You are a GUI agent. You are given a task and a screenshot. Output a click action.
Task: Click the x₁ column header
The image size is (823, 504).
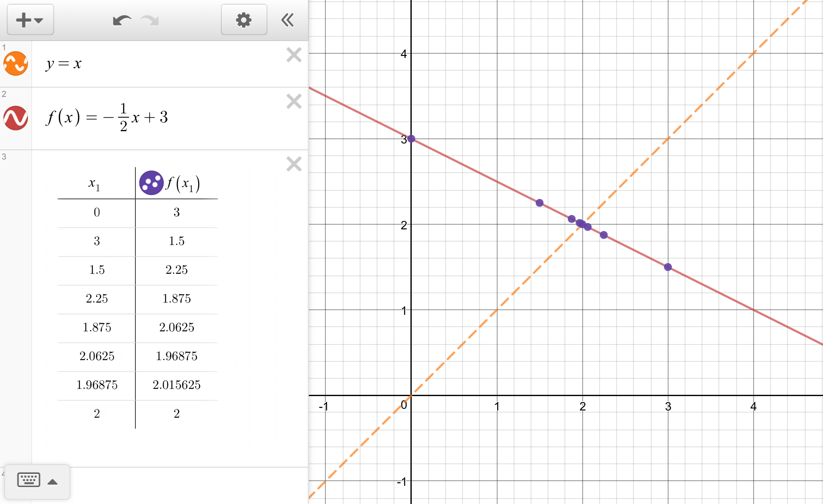pyautogui.click(x=94, y=184)
